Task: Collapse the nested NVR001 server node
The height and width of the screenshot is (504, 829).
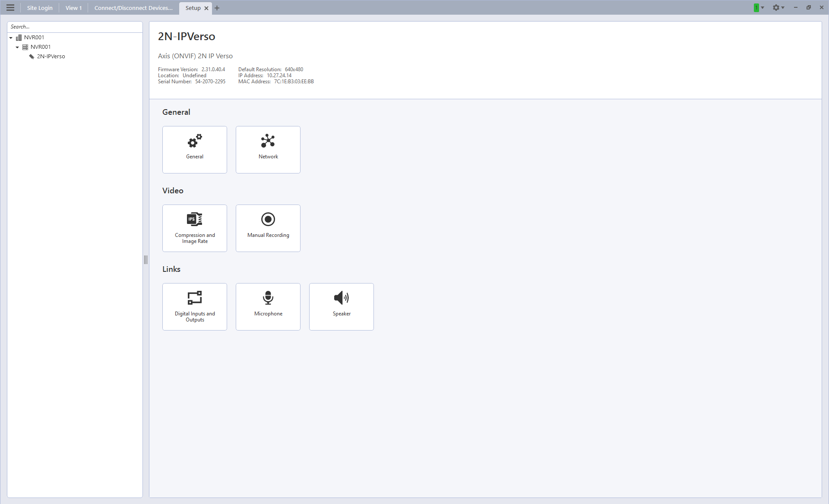Action: tap(17, 47)
